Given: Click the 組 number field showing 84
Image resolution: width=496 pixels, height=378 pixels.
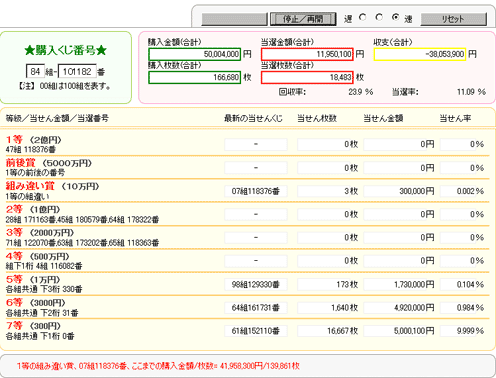Looking at the screenshot, I should [35, 71].
